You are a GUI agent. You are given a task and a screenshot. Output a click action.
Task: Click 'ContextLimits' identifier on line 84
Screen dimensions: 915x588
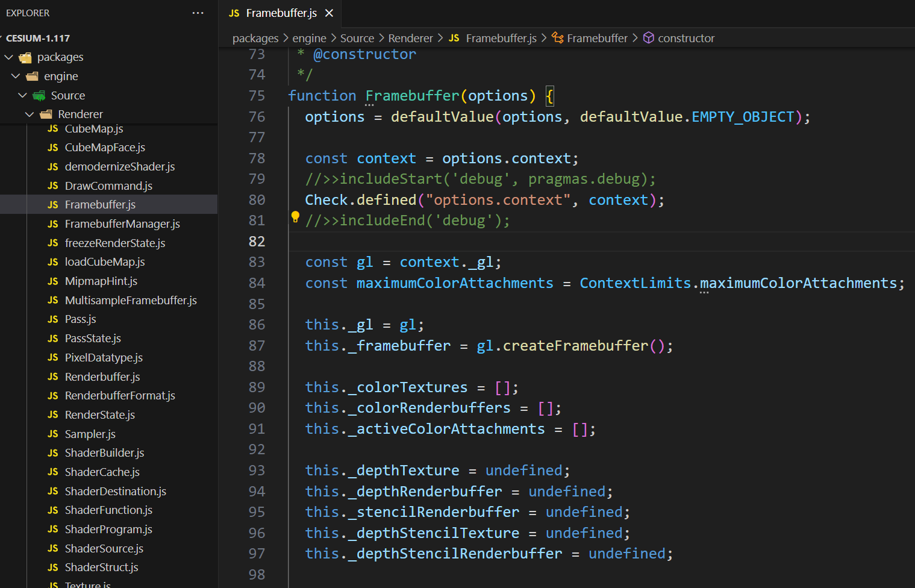635,283
